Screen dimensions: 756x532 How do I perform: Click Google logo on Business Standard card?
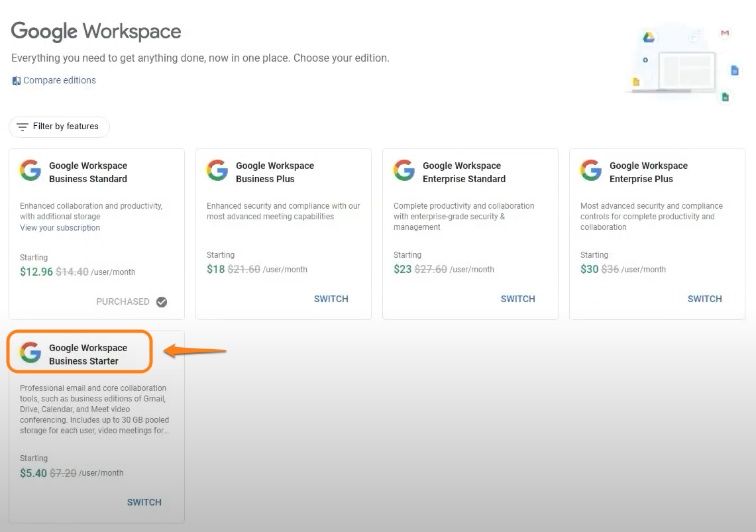click(30, 171)
